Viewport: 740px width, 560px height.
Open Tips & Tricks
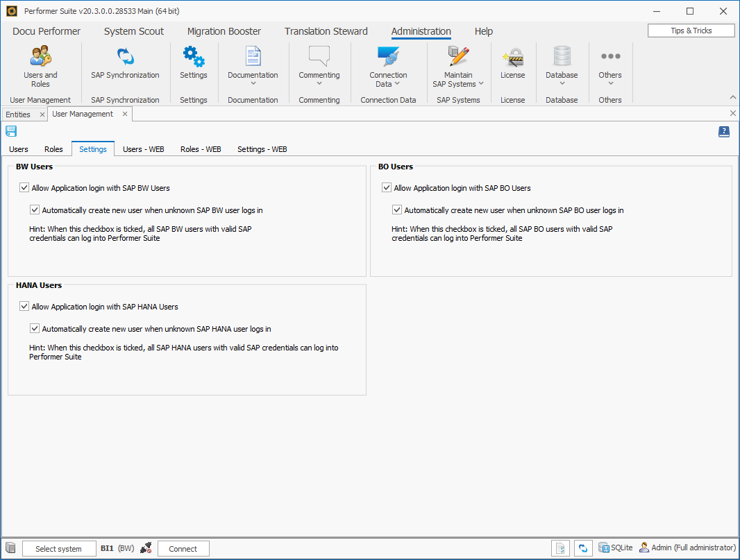pos(691,30)
